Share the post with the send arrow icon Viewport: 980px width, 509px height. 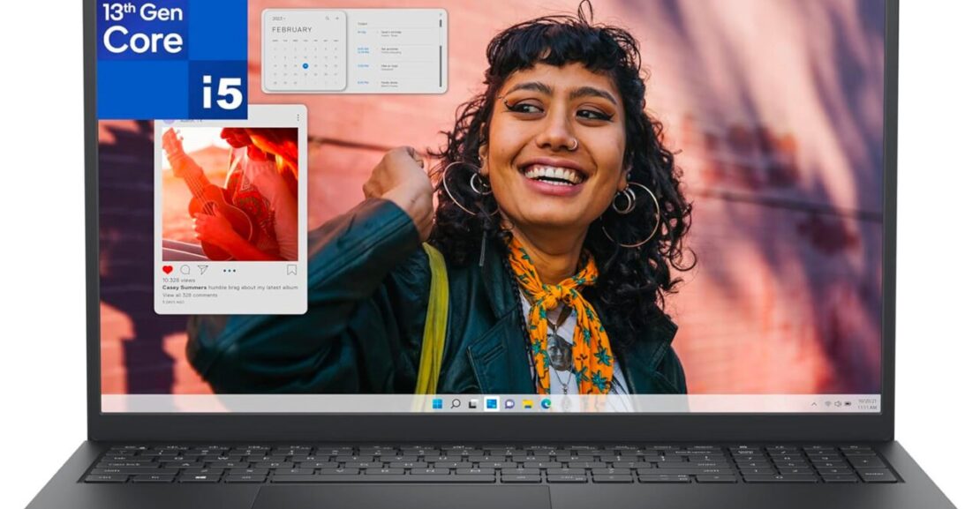point(203,271)
